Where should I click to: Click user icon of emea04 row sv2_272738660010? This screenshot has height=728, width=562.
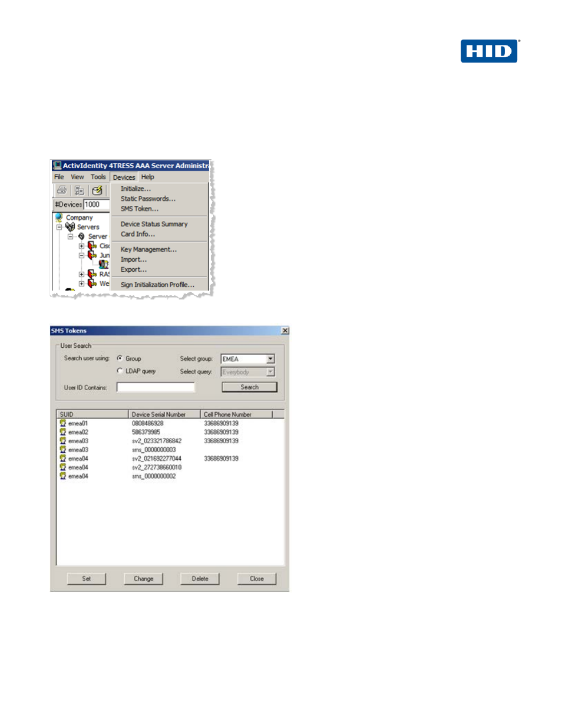pyautogui.click(x=62, y=467)
